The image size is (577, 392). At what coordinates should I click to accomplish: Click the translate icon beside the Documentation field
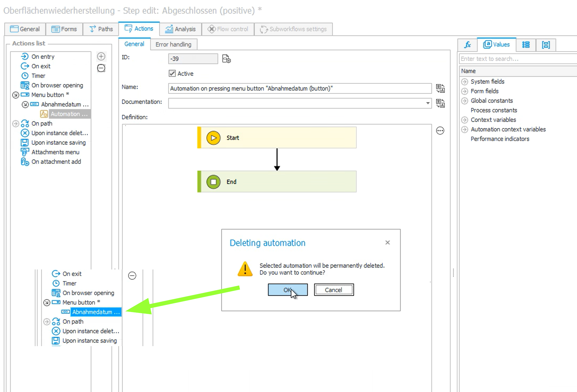(x=440, y=103)
